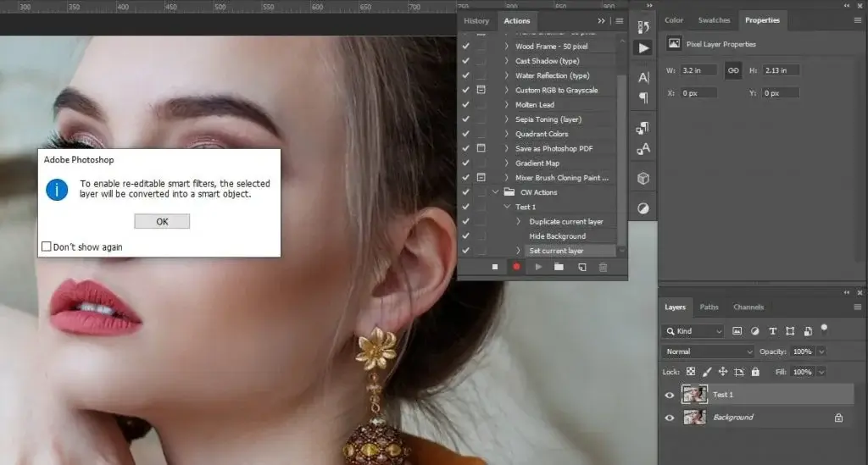868x465 pixels.
Task: Open the Opacity slider dropdown arrow
Action: click(821, 352)
